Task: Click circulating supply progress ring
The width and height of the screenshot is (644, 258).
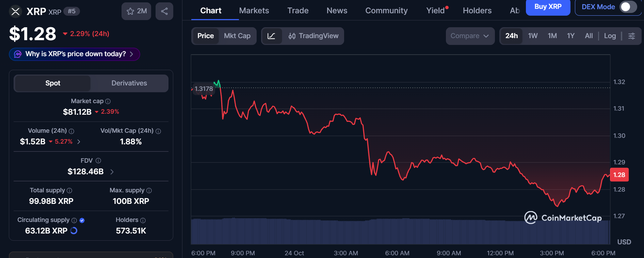Action: [74, 231]
